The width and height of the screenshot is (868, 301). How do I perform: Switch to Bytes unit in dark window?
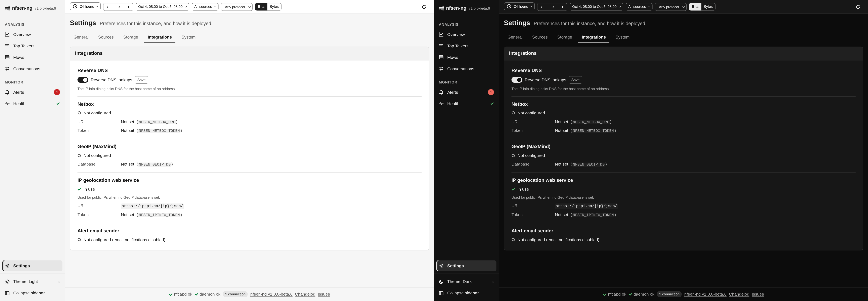click(x=708, y=7)
